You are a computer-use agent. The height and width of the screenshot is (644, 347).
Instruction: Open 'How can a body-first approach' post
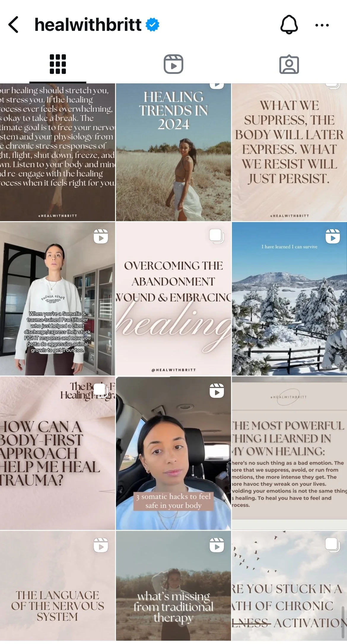[58, 453]
